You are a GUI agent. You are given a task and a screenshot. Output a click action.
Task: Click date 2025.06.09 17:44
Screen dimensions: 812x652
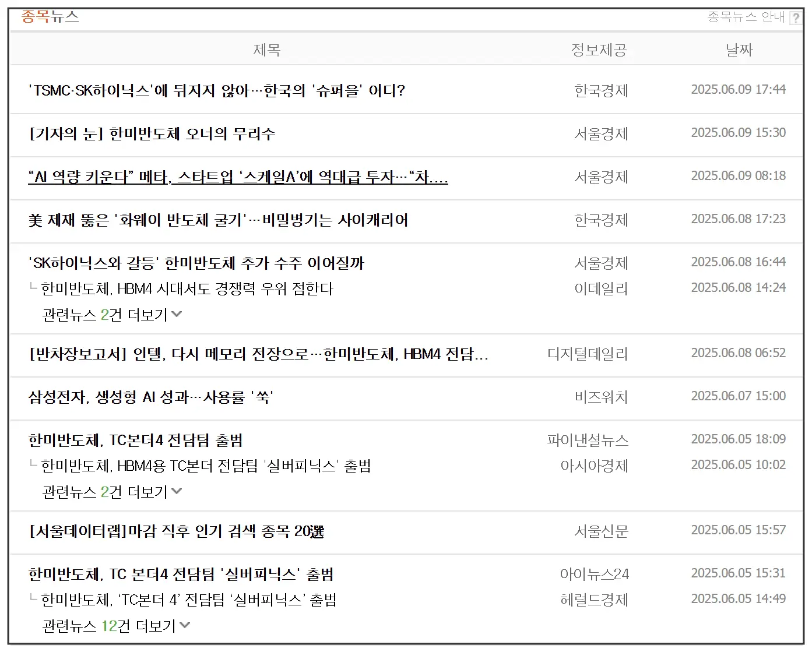739,90
